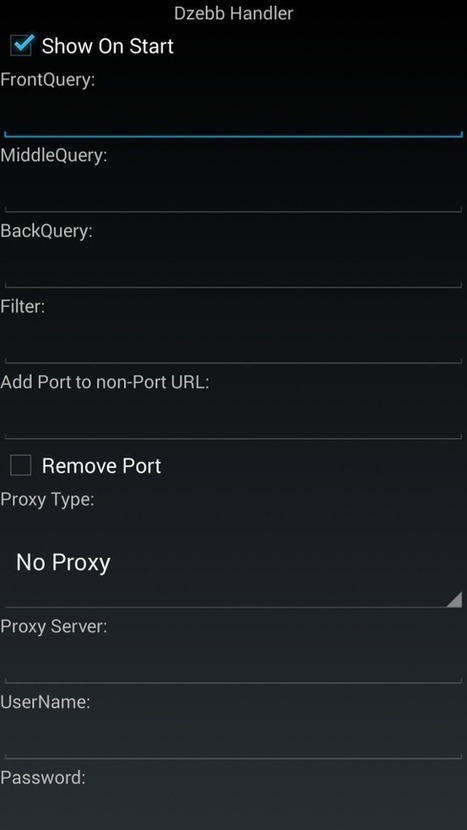The image size is (467, 830).
Task: Tap the Remove Port label text
Action: click(101, 466)
